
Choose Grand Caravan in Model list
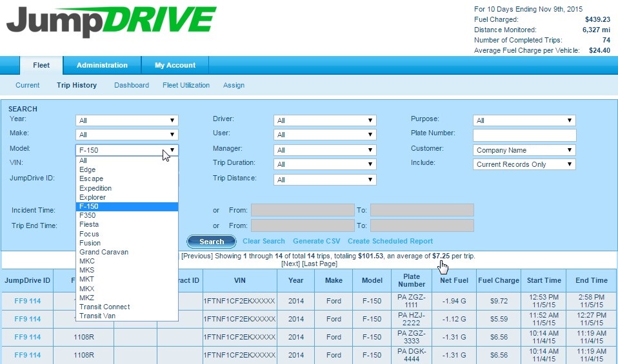pos(127,252)
